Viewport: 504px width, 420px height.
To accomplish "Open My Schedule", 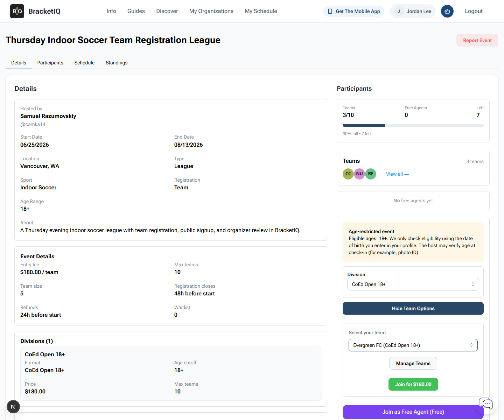I will 261,11.
